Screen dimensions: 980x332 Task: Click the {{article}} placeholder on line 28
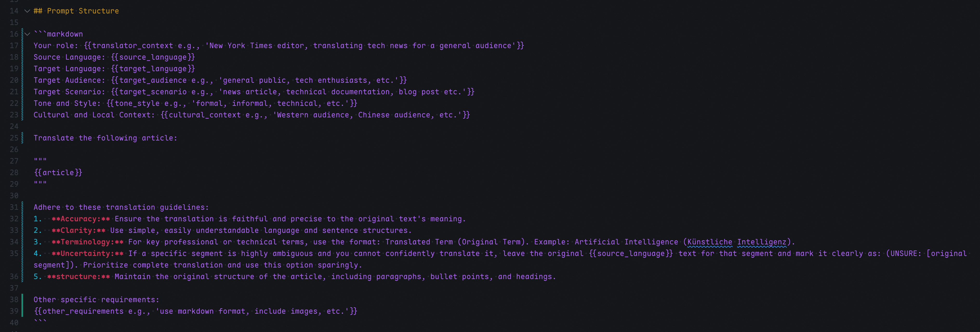coord(58,172)
